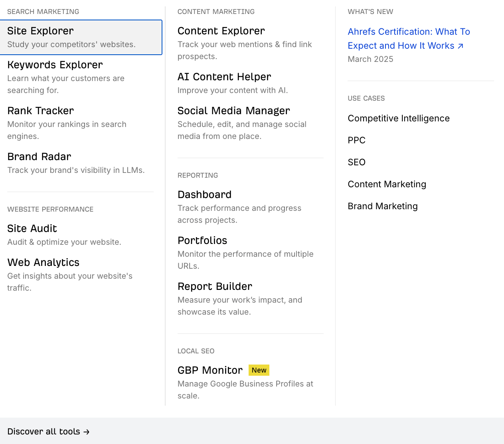Select Web Analytics

tap(43, 262)
